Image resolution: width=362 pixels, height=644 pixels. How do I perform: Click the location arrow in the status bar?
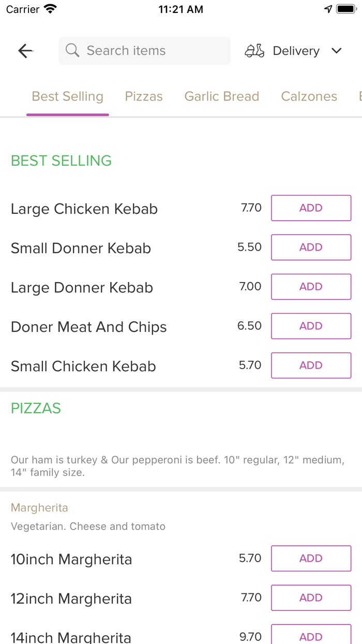point(328,8)
